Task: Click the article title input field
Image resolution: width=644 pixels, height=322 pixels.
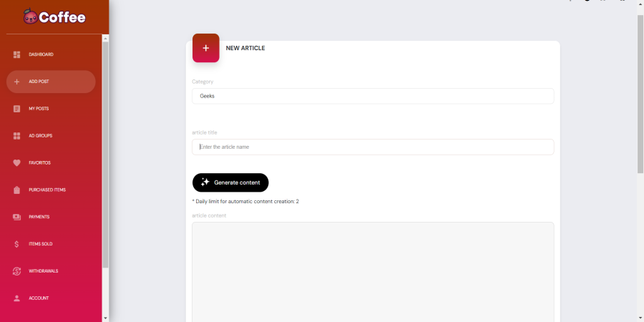Action: (373, 147)
